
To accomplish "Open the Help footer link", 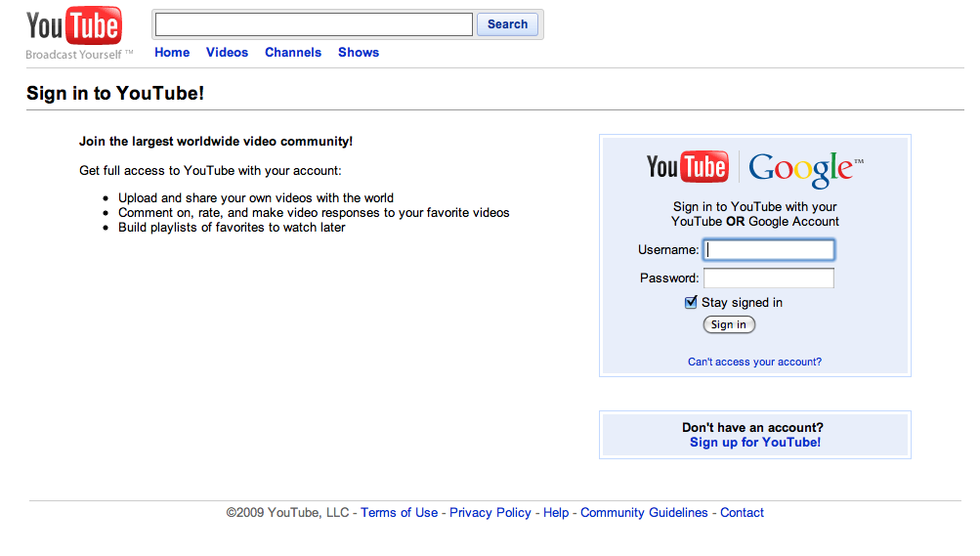I will [556, 513].
